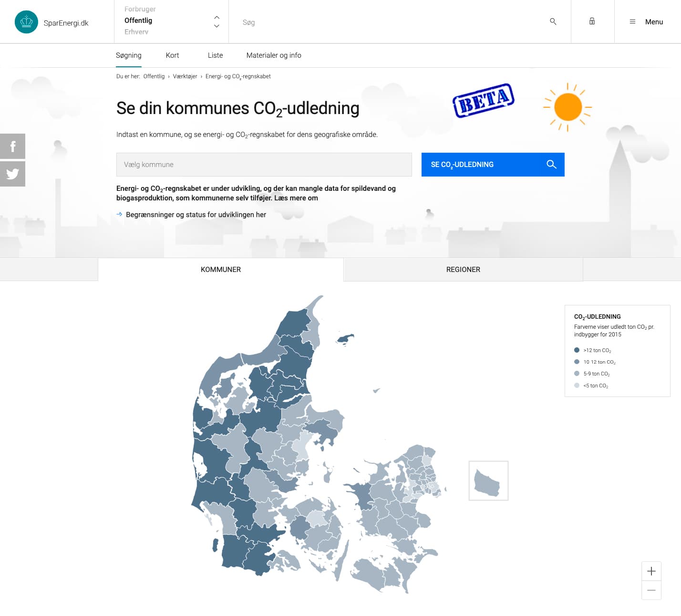Open the hamburger Menu icon
Image resolution: width=681 pixels, height=616 pixels.
coord(632,22)
